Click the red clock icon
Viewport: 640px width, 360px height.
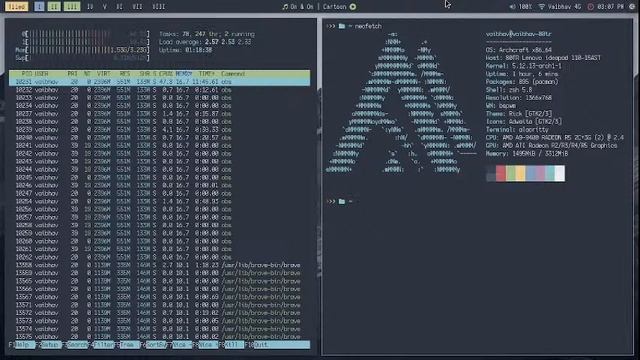click(590, 7)
